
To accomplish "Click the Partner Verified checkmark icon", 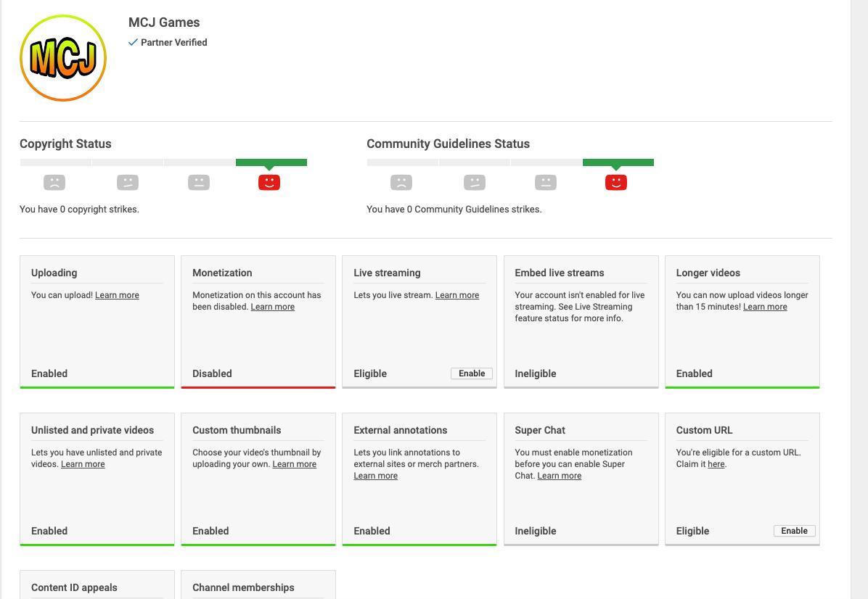I will [133, 42].
